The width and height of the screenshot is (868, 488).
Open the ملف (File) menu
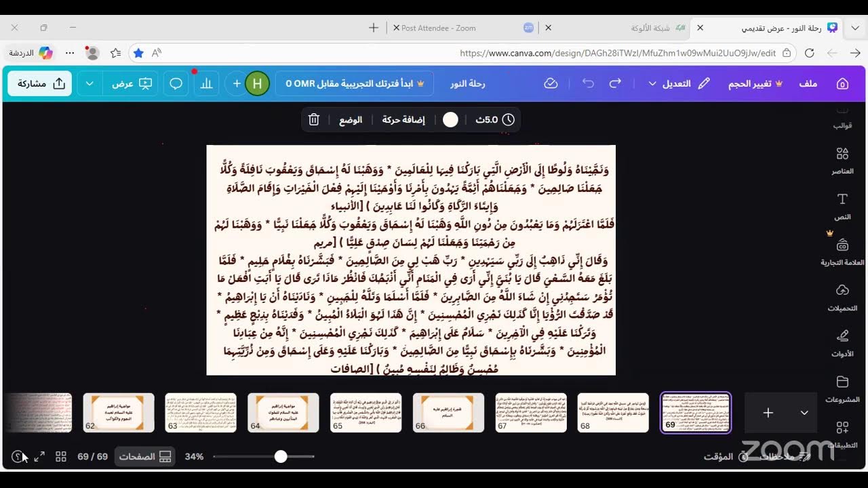(808, 83)
